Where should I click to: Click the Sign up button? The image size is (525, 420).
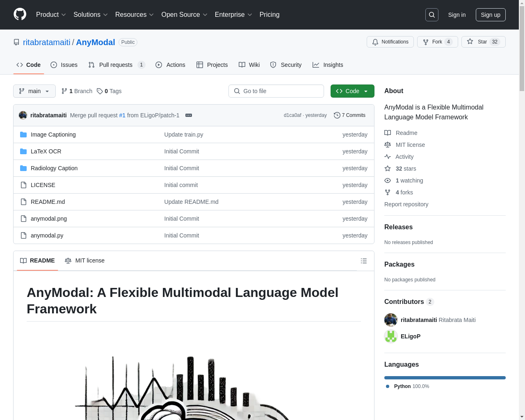(x=491, y=15)
